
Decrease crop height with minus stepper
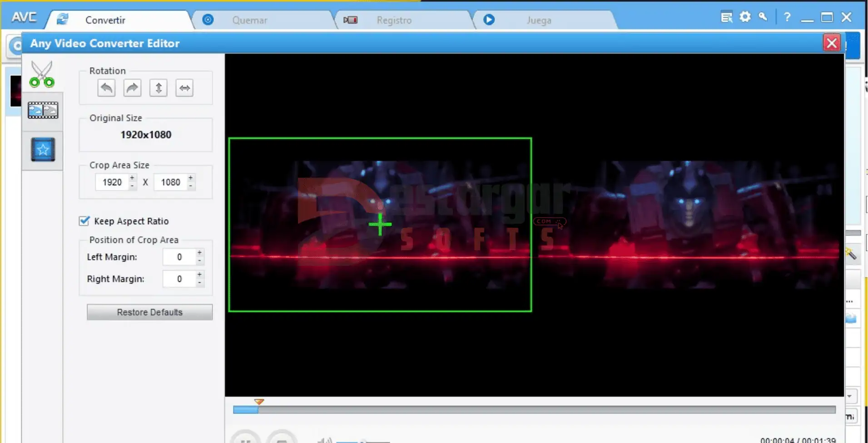pyautogui.click(x=191, y=186)
